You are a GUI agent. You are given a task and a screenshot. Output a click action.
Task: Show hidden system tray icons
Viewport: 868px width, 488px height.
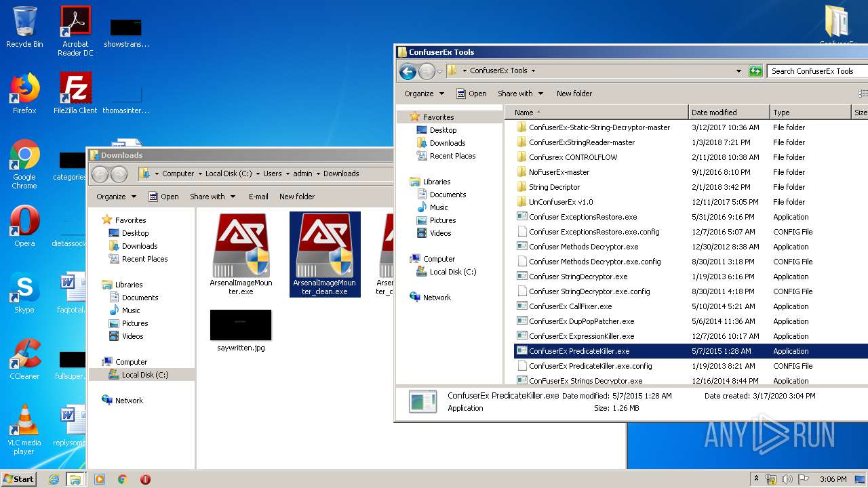pyautogui.click(x=757, y=479)
